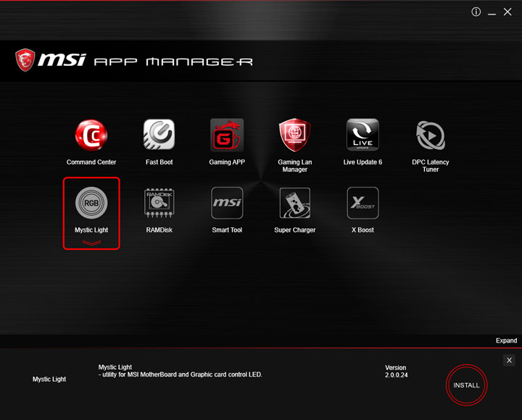
Task: Select the Gaming Lan Manager shield icon
Action: coord(294,135)
